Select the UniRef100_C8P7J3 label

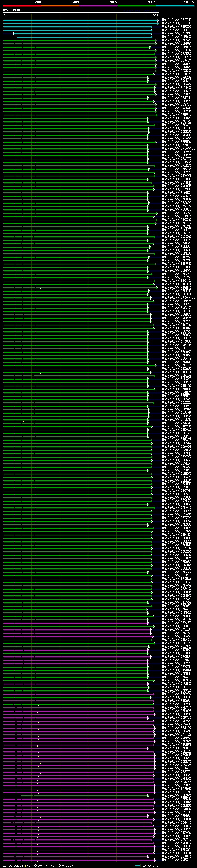click(x=177, y=718)
